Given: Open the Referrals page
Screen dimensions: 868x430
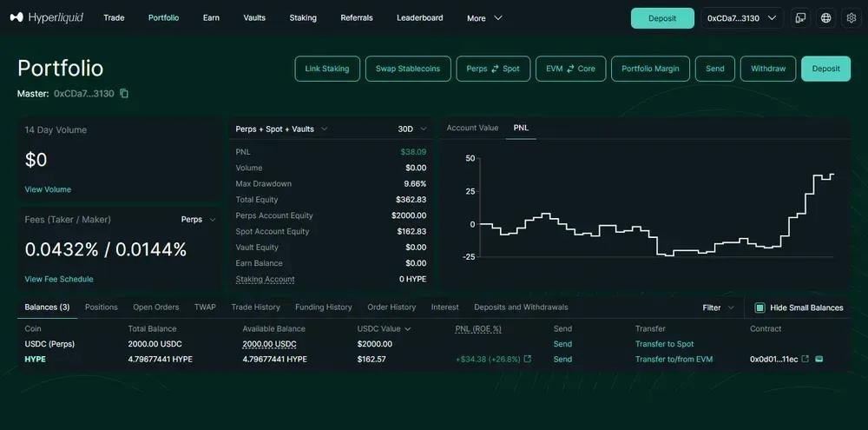Looking at the screenshot, I should tap(357, 17).
